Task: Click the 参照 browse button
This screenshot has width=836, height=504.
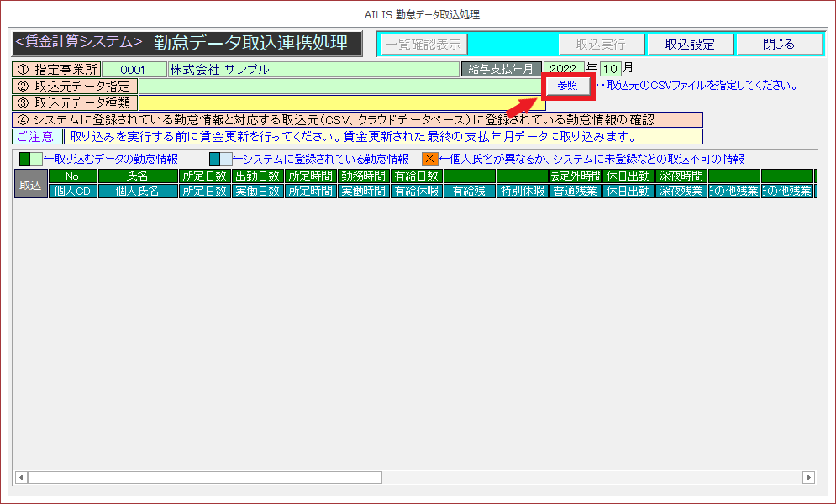Action: [567, 86]
